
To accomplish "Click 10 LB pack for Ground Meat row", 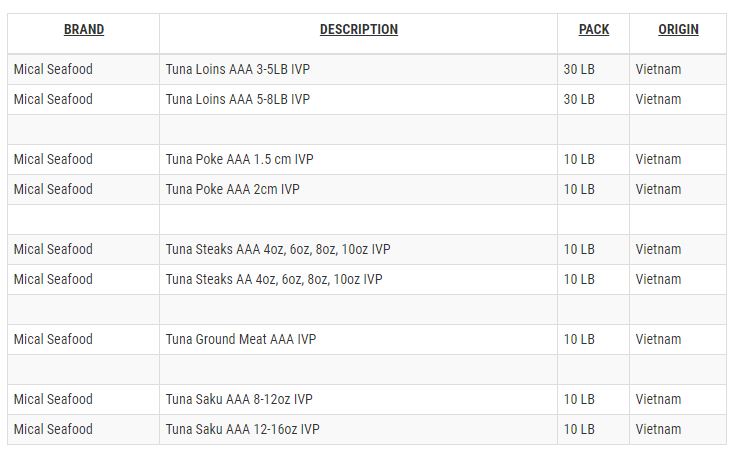I will point(579,339).
